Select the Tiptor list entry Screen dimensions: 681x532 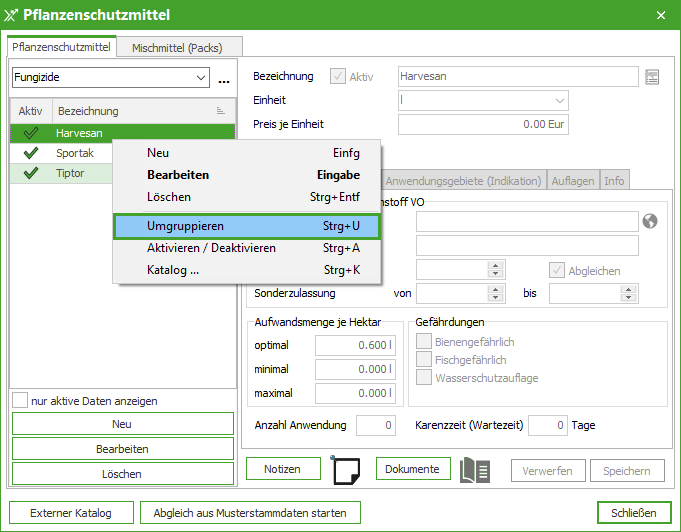(61, 173)
